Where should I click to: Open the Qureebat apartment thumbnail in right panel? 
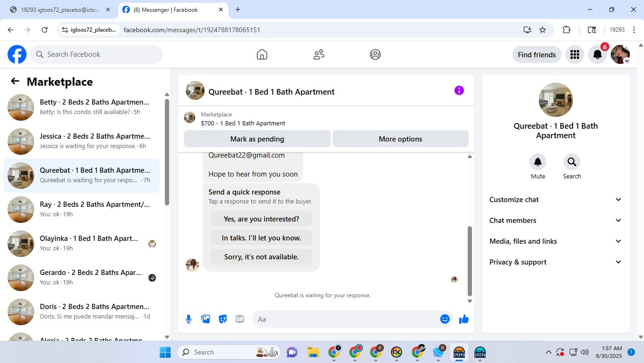pos(556,100)
